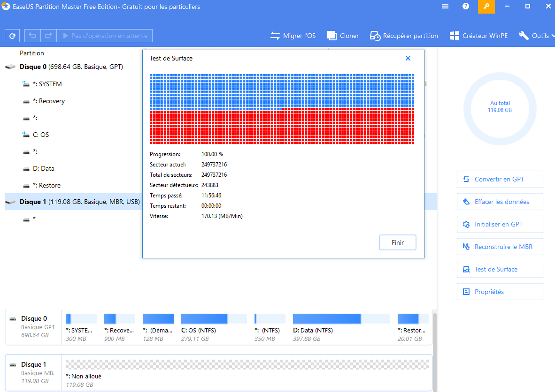Select C: OS (NTFS) 279.11 GB block
Image resolution: width=555 pixels, height=392 pixels.
tap(214, 328)
